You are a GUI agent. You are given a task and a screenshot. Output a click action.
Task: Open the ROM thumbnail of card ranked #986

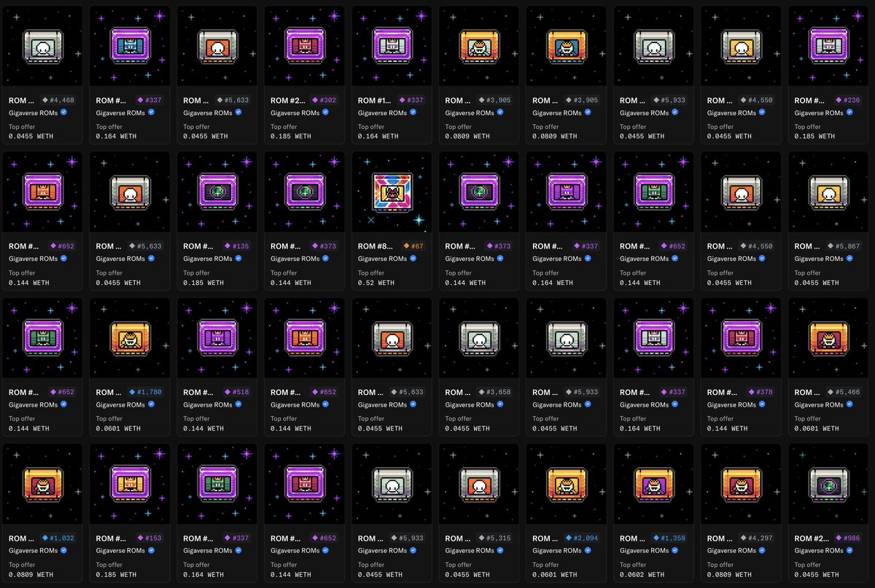(x=828, y=484)
